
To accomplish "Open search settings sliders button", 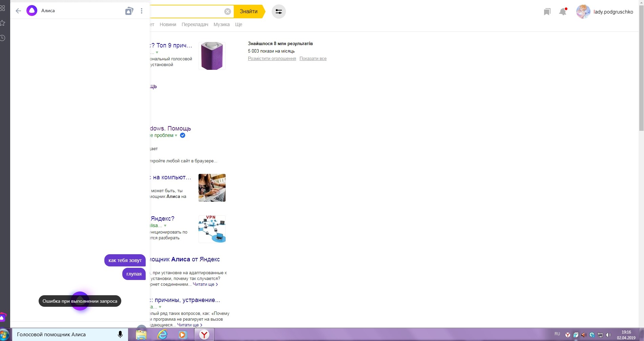I will [x=279, y=12].
